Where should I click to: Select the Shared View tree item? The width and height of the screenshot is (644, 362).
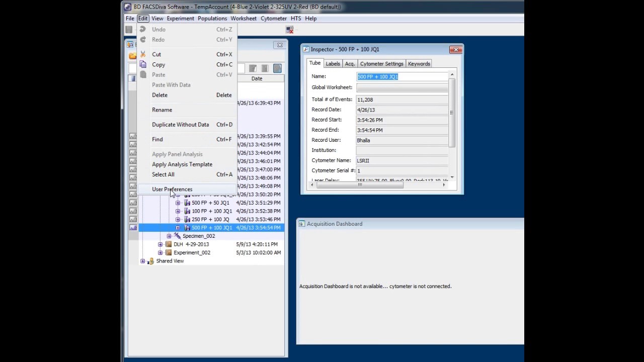coord(170,261)
